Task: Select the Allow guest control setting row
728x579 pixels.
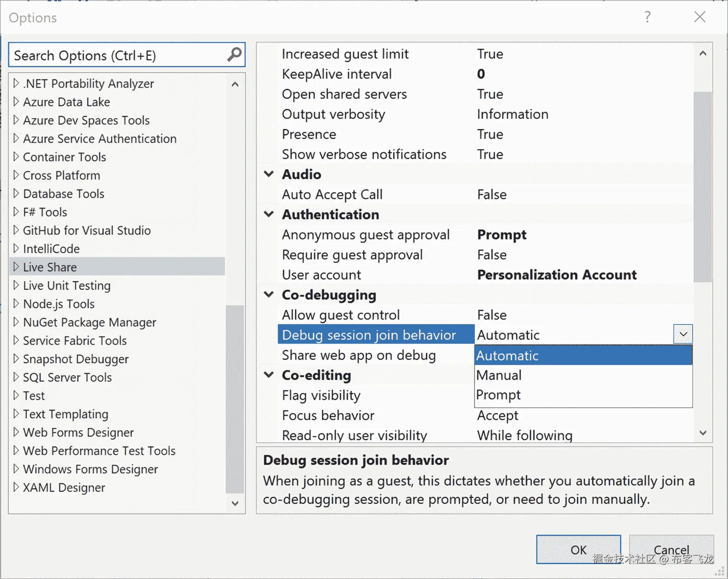Action: point(341,315)
